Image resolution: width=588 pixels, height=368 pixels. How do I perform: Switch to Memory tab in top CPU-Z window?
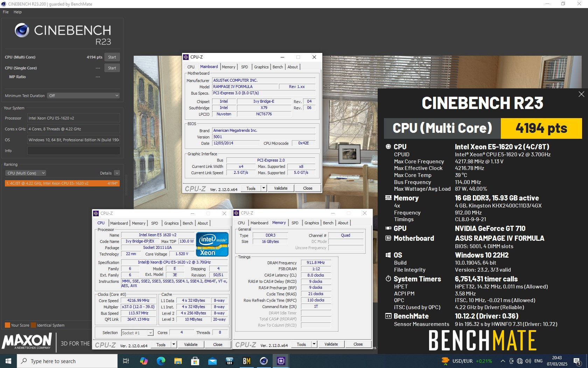point(229,67)
